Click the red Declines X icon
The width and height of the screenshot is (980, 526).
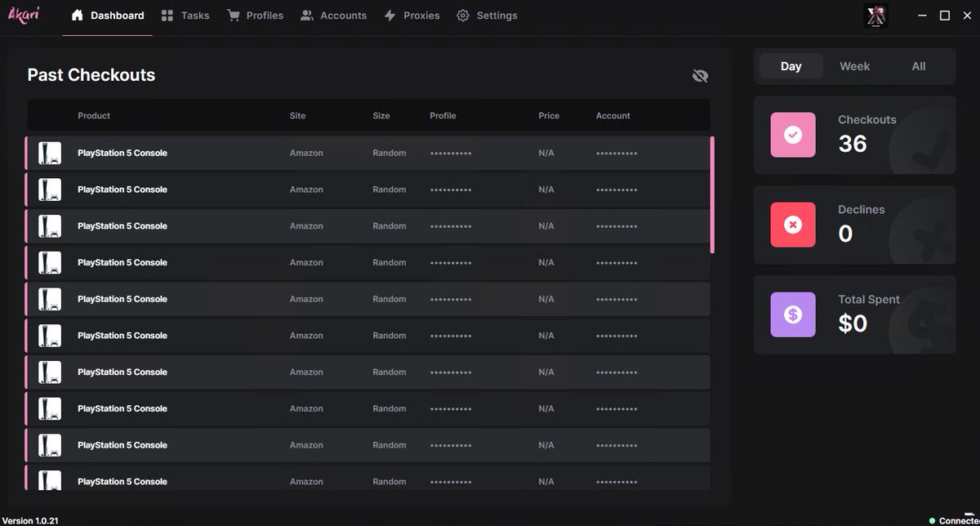(x=793, y=225)
